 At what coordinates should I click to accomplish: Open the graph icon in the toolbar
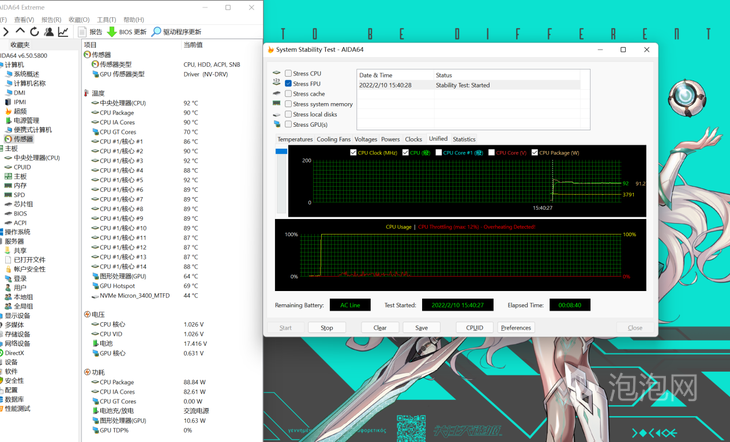click(x=64, y=32)
